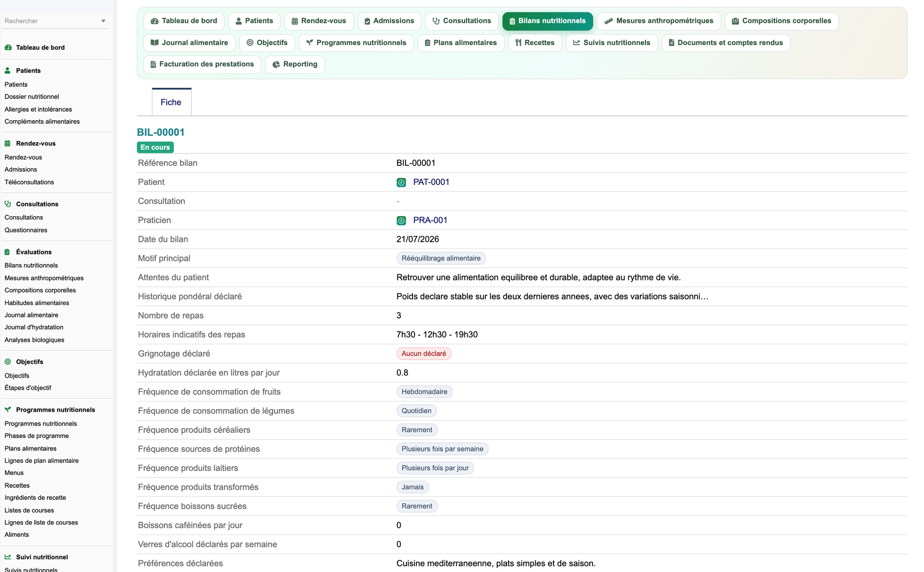Click the book icon in Journal alimentaire tab
Image resolution: width=924 pixels, height=572 pixels.
pos(154,43)
